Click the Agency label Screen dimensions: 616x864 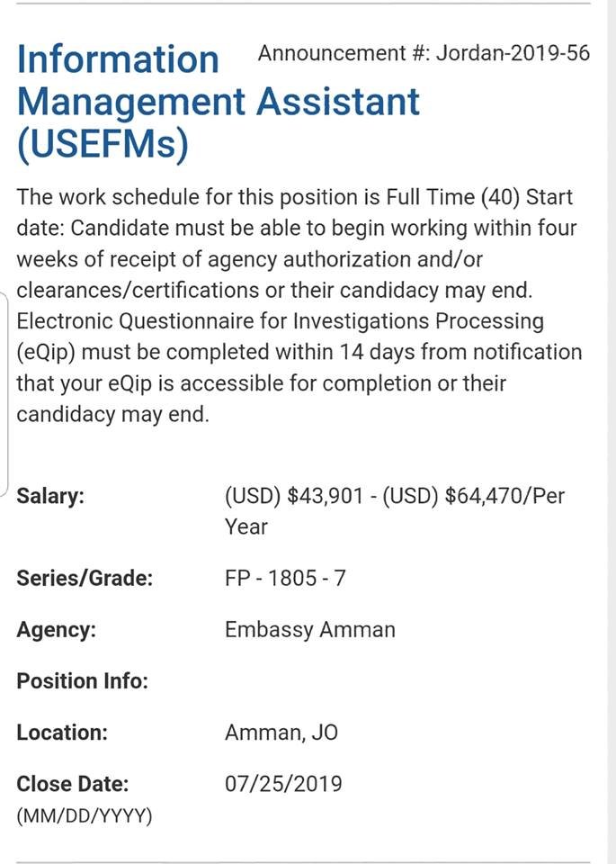pyautogui.click(x=56, y=629)
